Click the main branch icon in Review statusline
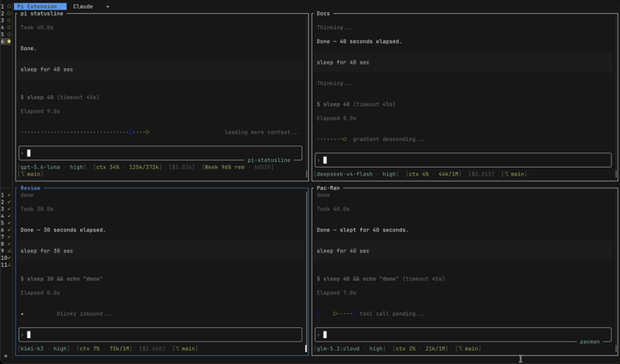Viewport: 620px width, 364px height. [x=177, y=349]
